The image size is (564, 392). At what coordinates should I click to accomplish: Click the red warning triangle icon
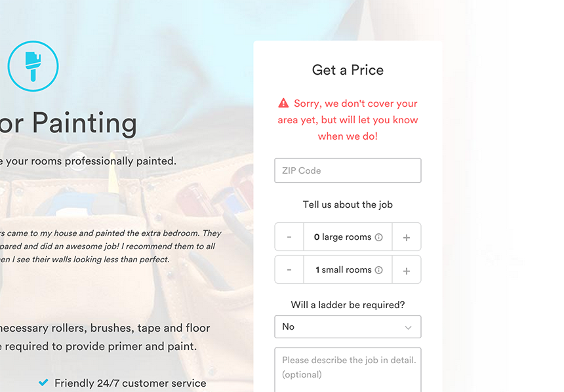click(x=283, y=103)
